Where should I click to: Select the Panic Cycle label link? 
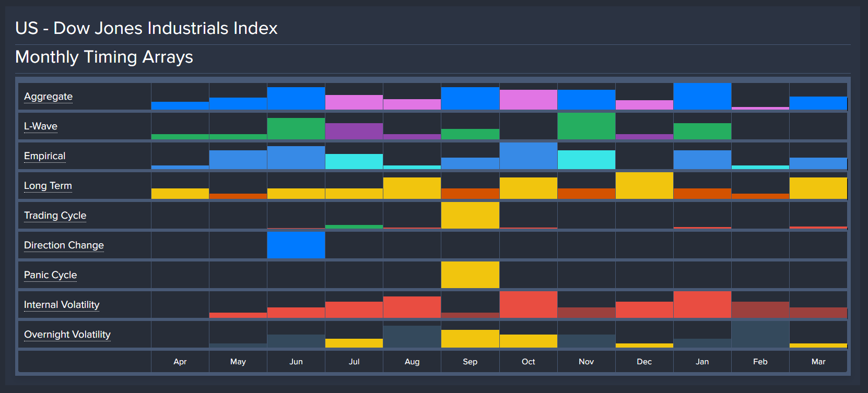click(50, 275)
